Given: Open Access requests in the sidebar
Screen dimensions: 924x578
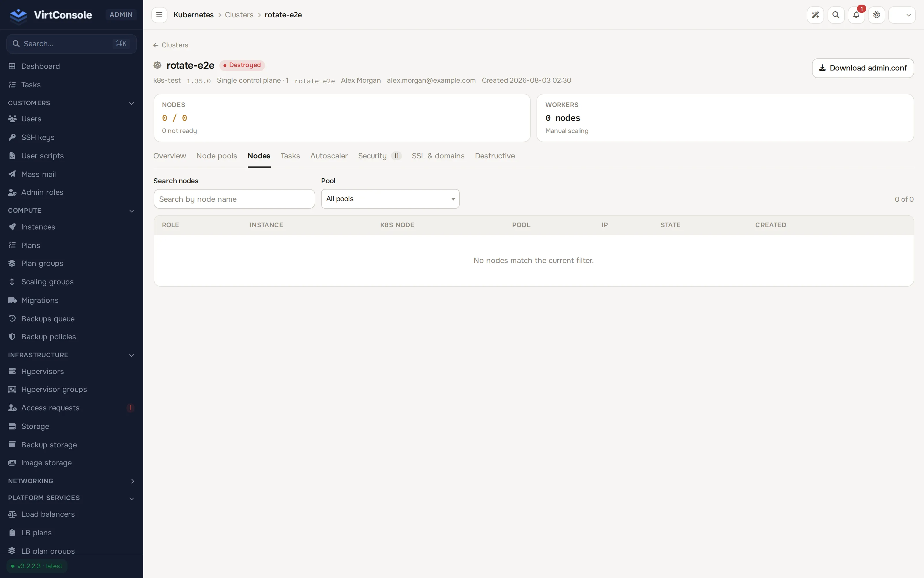Looking at the screenshot, I should (71, 408).
